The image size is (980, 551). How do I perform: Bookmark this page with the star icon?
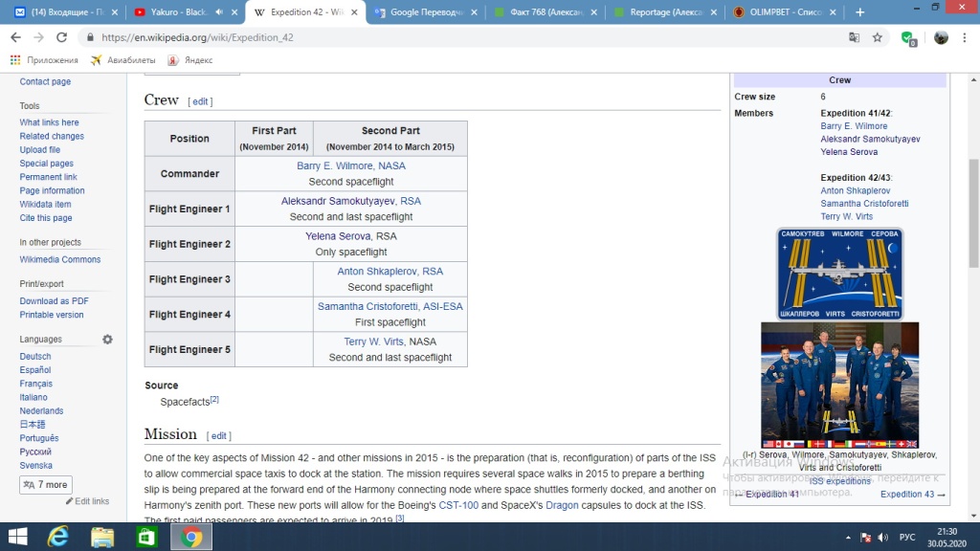pos(878,37)
